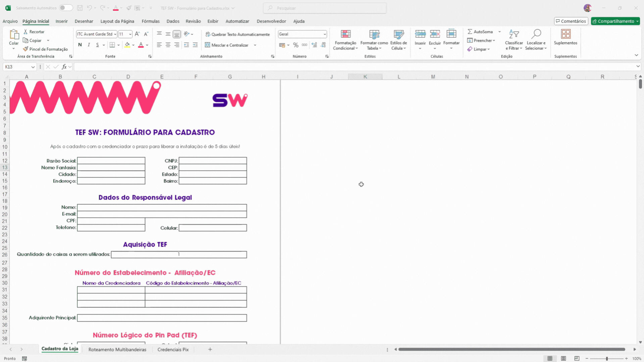Click Comentários button
Screen dimensions: 644x362
[571, 21]
